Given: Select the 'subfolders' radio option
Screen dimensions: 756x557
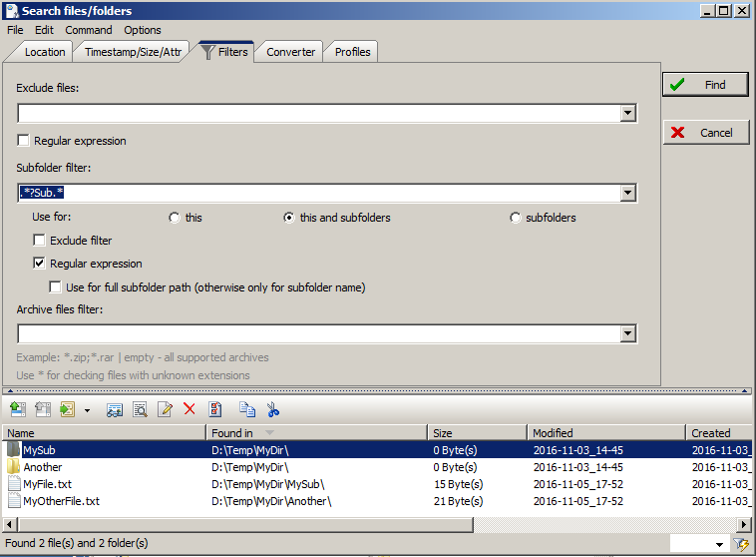Looking at the screenshot, I should 516,218.
